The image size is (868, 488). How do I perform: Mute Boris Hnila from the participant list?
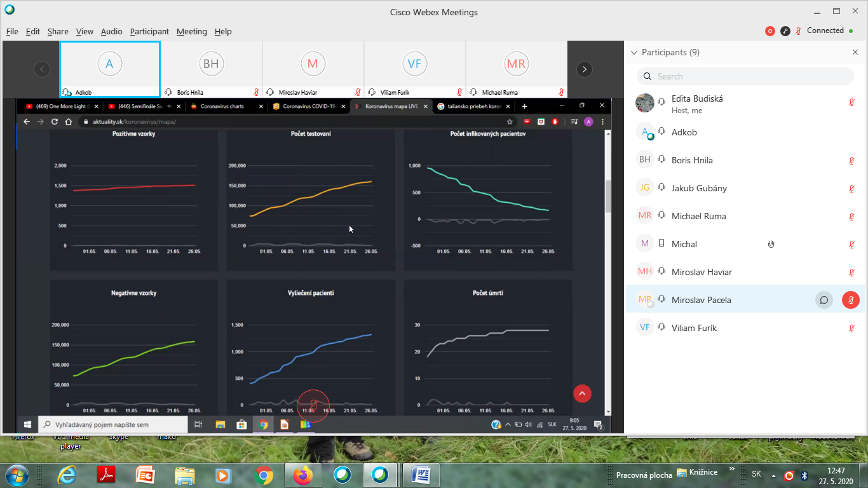[x=851, y=160]
